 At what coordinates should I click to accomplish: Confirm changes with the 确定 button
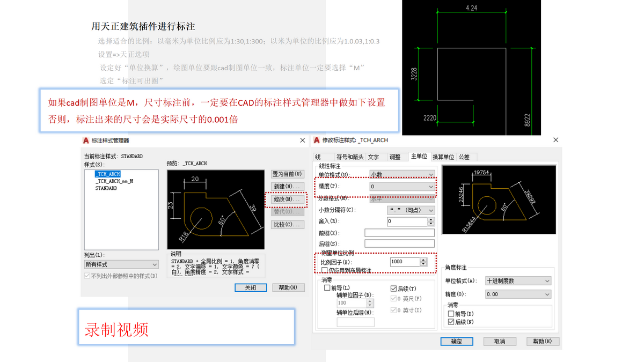point(457,342)
